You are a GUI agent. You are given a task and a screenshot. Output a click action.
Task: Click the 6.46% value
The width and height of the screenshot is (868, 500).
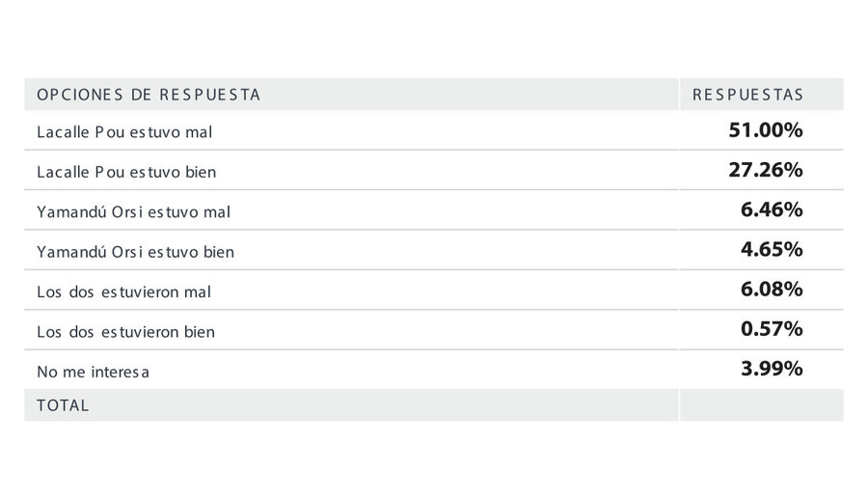click(x=772, y=210)
